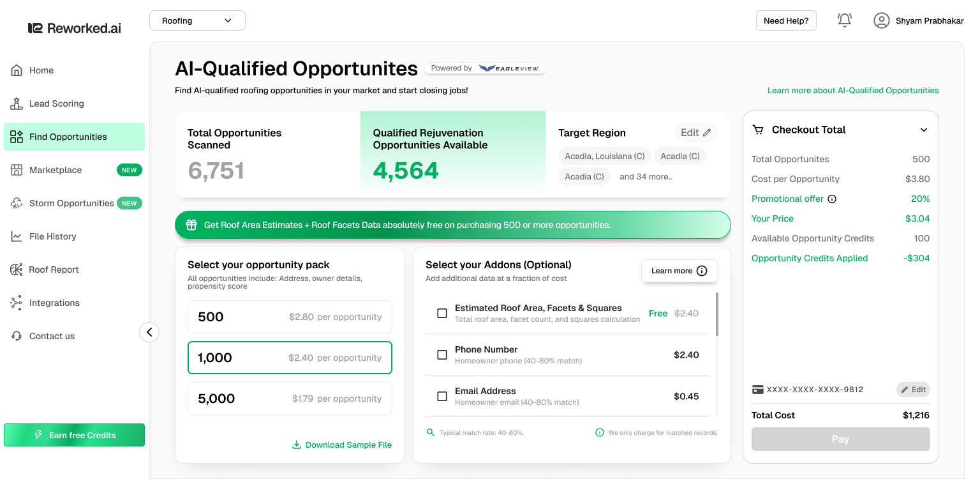Image resolution: width=980 pixels, height=479 pixels.
Task: Enable the Estimated Roof Area addon checkbox
Action: click(x=442, y=313)
